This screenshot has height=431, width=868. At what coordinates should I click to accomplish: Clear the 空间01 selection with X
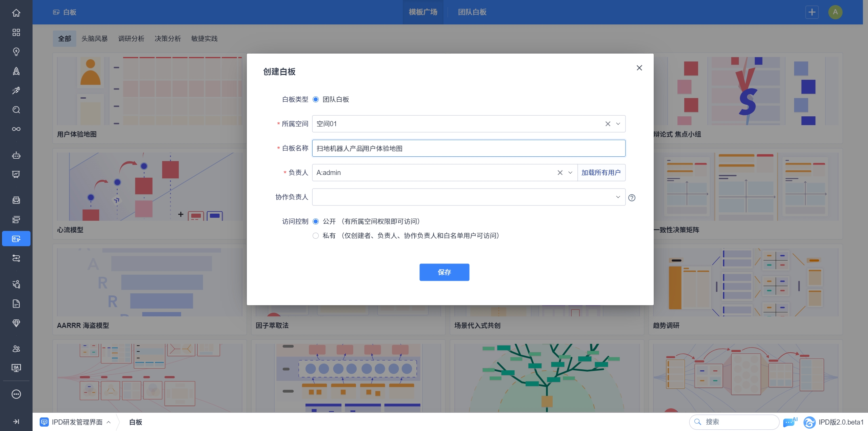click(x=608, y=124)
